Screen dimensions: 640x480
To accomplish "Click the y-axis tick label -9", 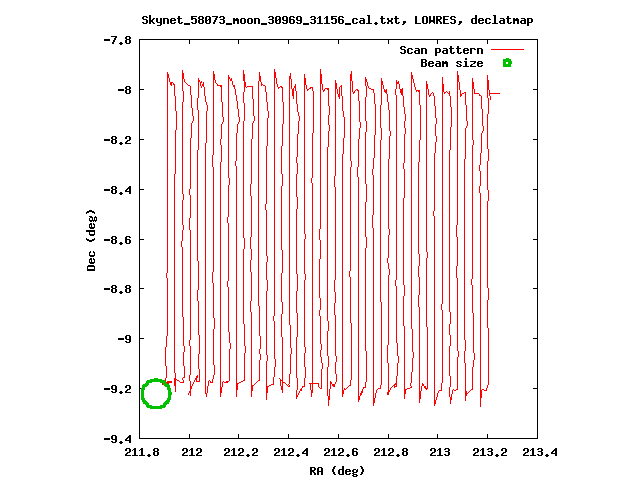I will (124, 339).
